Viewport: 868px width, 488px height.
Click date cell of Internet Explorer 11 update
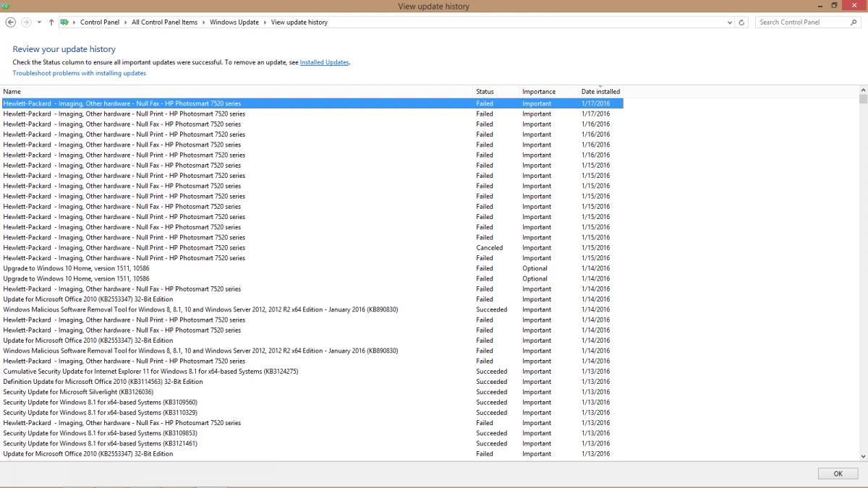pyautogui.click(x=595, y=372)
